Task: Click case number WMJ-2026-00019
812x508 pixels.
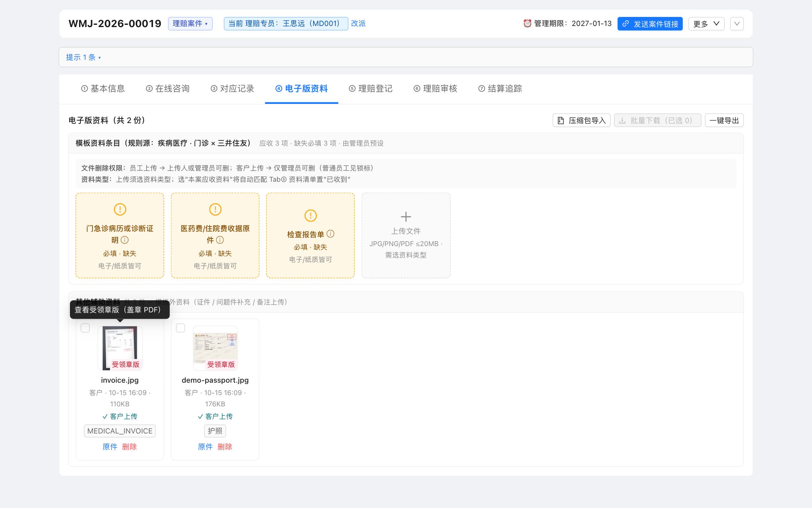Action: (115, 24)
